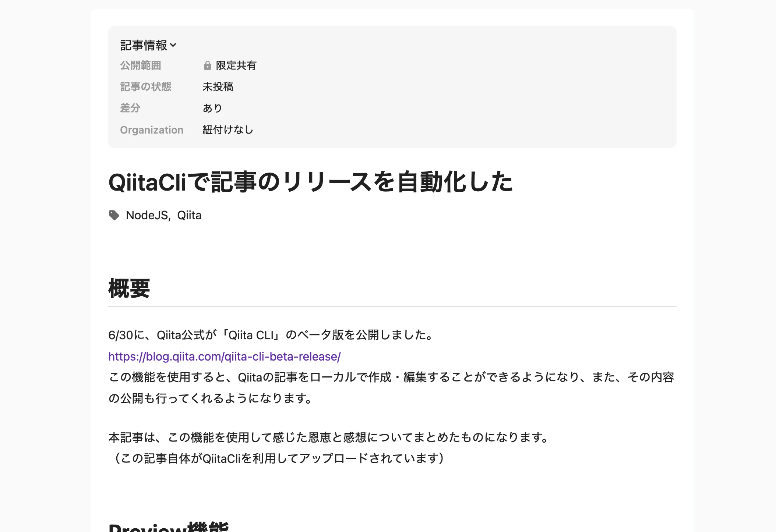The image size is (776, 532).
Task: Select the Qiita tag text
Action: coord(189,215)
